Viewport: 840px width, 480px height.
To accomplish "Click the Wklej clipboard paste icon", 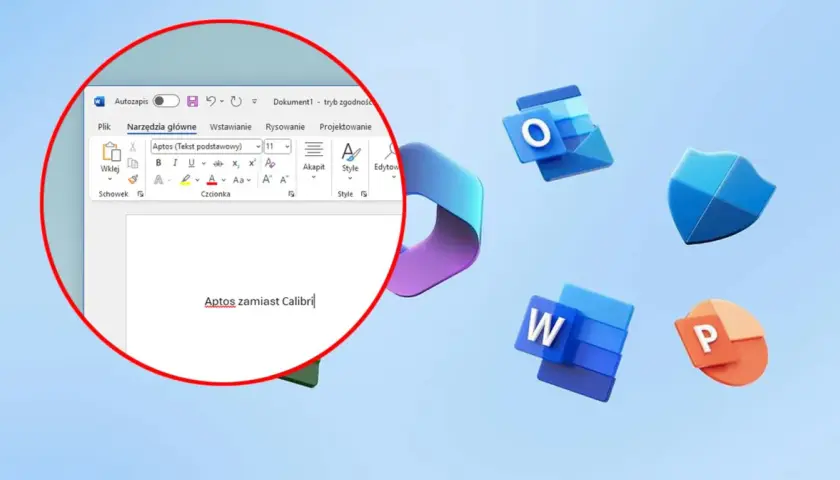I will pos(111,152).
